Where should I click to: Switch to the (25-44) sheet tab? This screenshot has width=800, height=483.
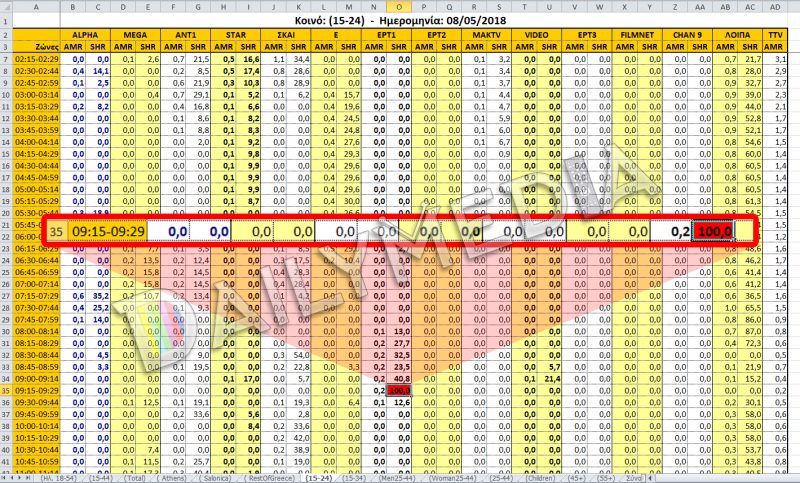(502, 478)
